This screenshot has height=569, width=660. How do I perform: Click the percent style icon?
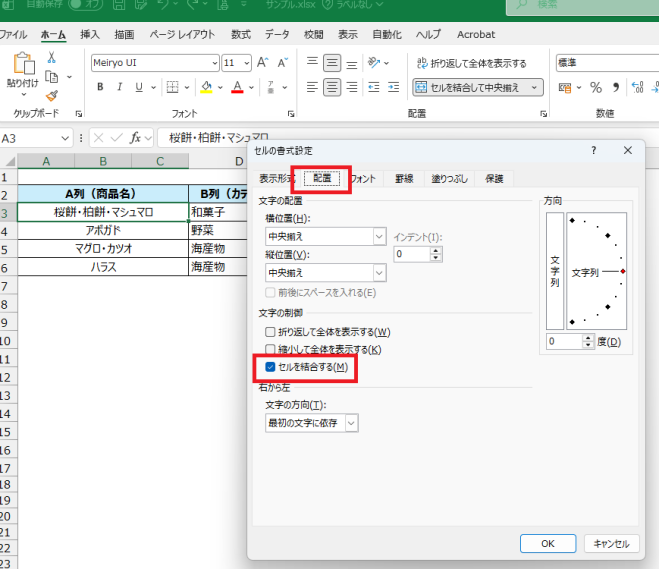click(x=596, y=87)
